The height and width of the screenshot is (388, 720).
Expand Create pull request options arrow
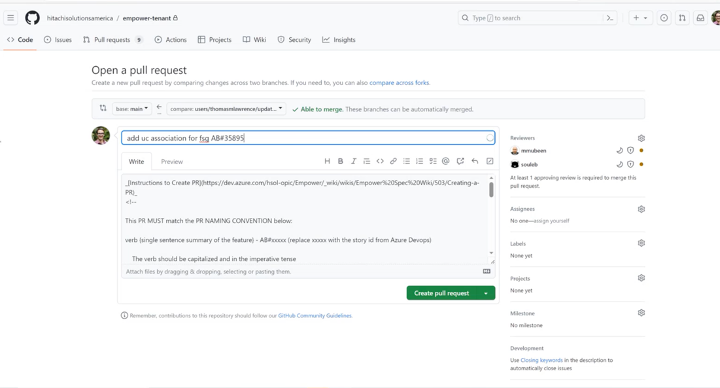tap(486, 293)
